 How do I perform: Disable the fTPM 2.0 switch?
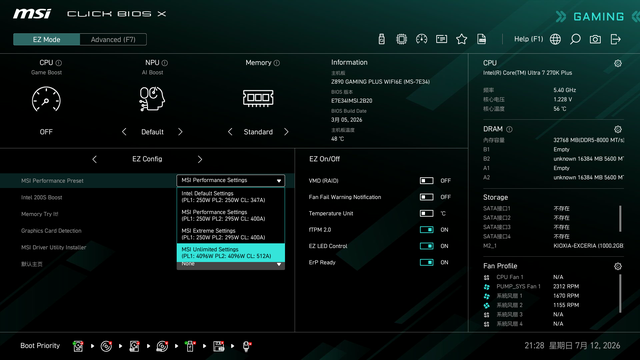[427, 229]
